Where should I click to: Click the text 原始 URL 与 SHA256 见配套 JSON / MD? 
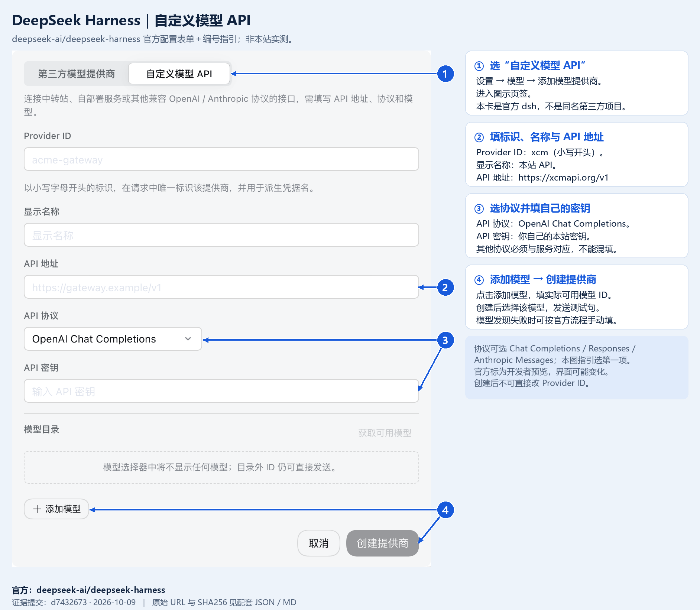pyautogui.click(x=224, y=603)
